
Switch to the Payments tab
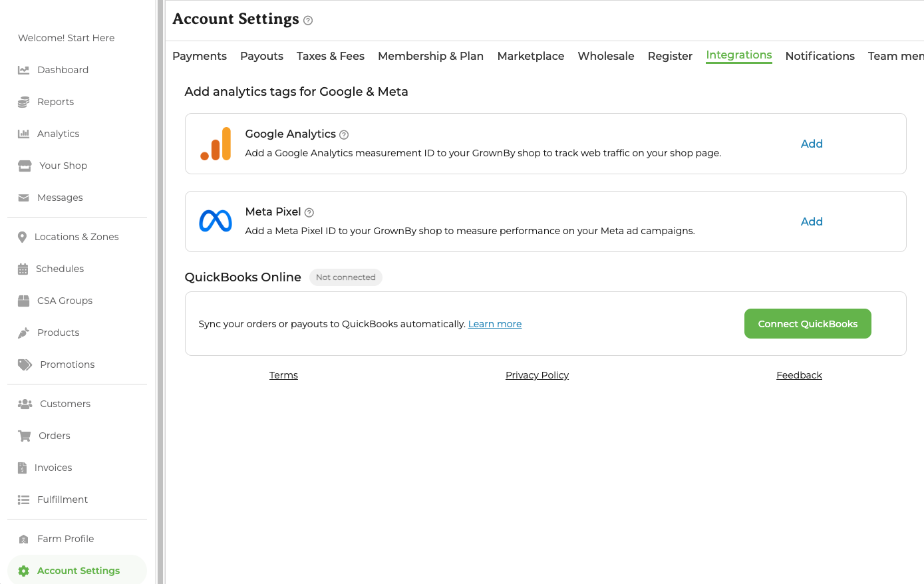point(200,56)
